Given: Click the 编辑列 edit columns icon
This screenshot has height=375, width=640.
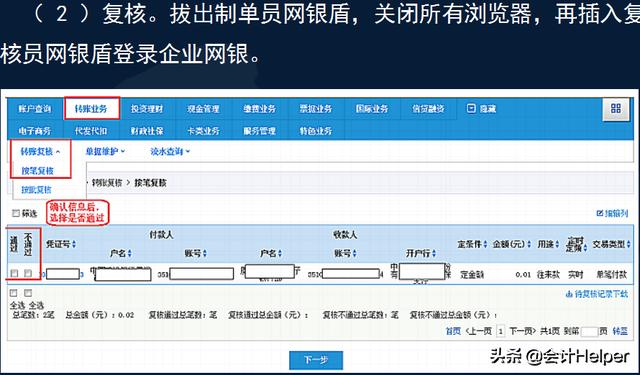Looking at the screenshot, I should click(600, 213).
